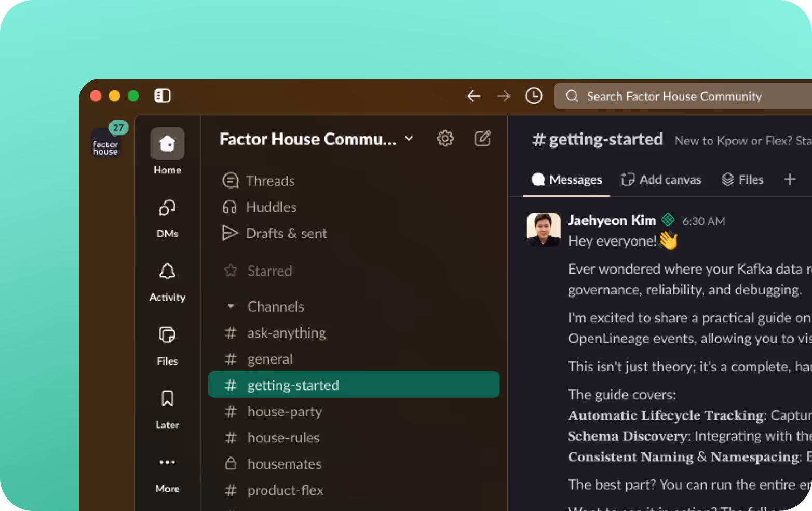The image size is (812, 511).
Task: Open the house-rules channel
Action: pos(354,438)
